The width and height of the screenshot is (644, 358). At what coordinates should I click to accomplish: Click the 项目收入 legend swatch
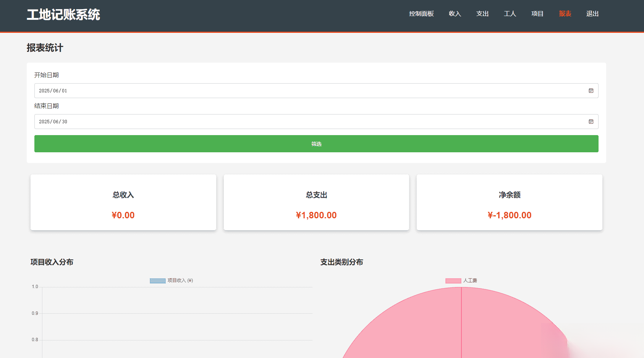[x=157, y=280]
